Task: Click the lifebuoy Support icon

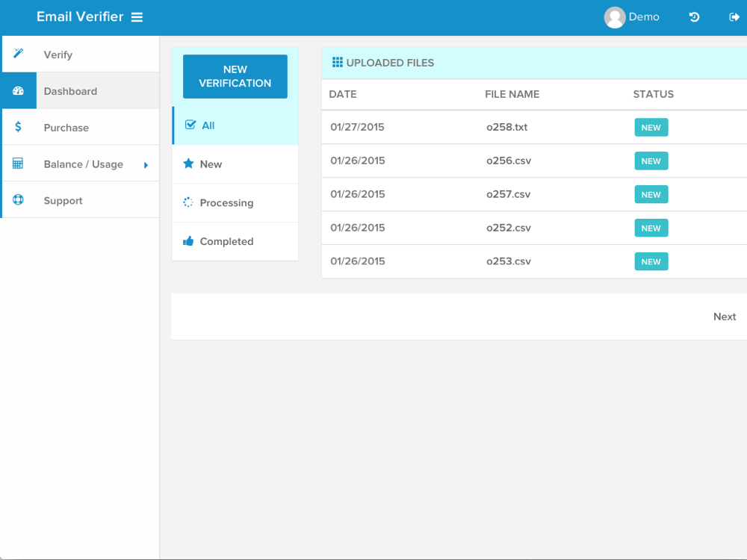Action: click(18, 199)
